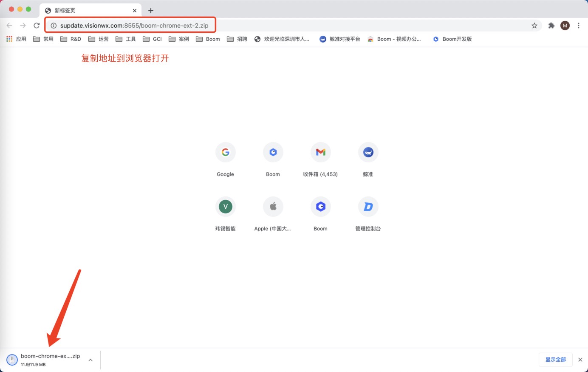588x372 pixels.
Task: Open the Google shortcut
Action: [x=225, y=152]
